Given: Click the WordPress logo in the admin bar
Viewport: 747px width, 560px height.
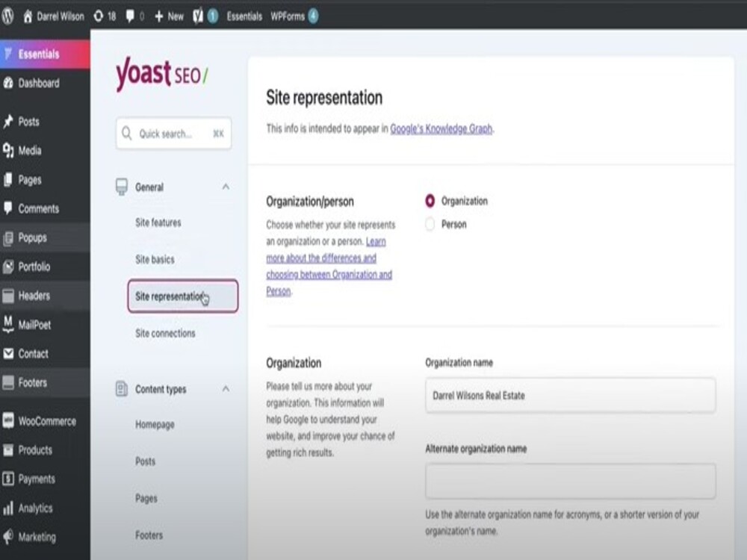Looking at the screenshot, I should [x=7, y=16].
